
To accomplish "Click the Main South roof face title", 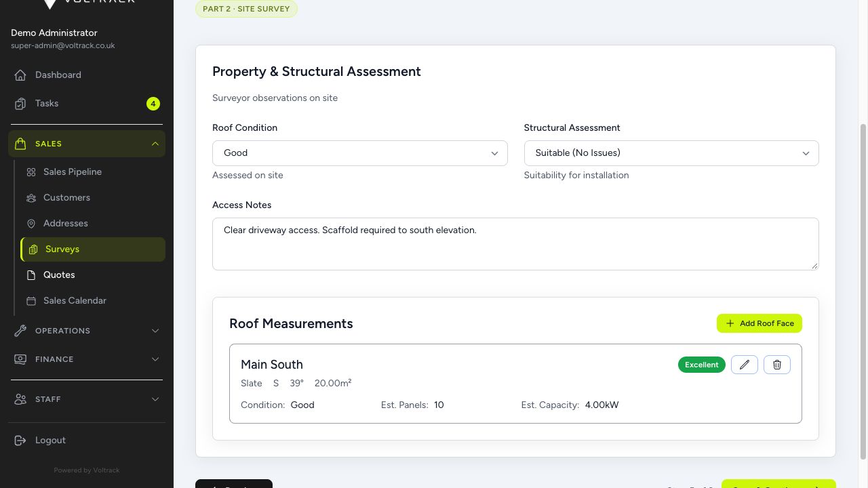I will pyautogui.click(x=272, y=365).
